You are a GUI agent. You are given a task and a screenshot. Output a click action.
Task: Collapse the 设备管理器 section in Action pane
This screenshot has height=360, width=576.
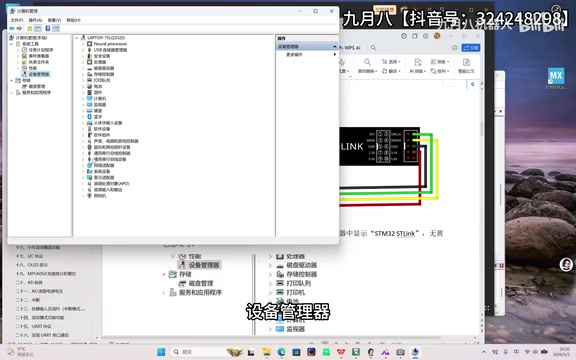[334, 47]
